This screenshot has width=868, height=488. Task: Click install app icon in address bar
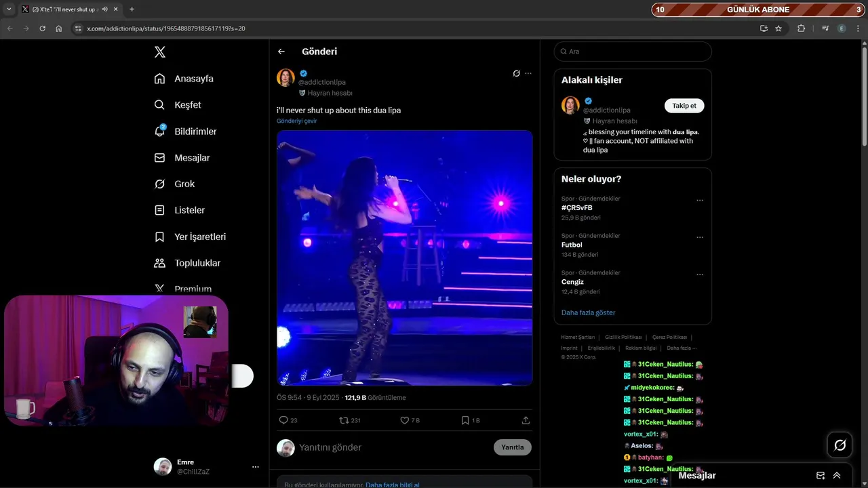[x=764, y=28]
